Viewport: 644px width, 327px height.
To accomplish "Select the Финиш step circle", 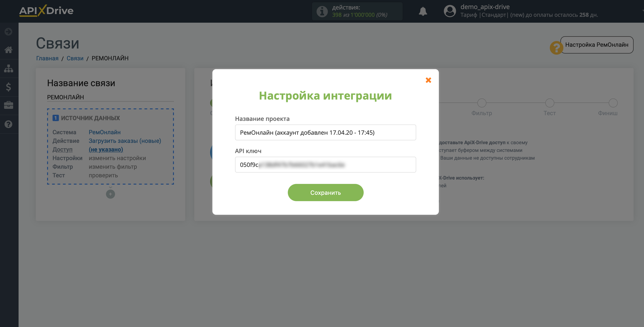I will coord(613,103).
